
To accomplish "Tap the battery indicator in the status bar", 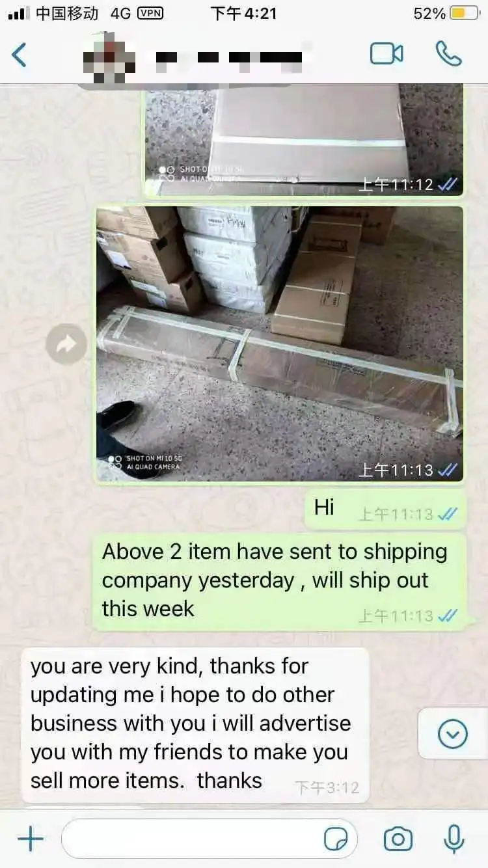I will click(x=465, y=14).
